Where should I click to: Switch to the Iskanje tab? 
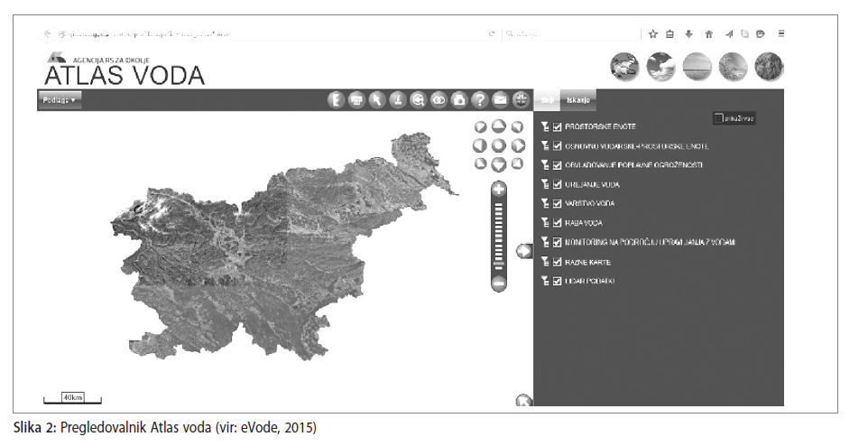click(x=578, y=100)
